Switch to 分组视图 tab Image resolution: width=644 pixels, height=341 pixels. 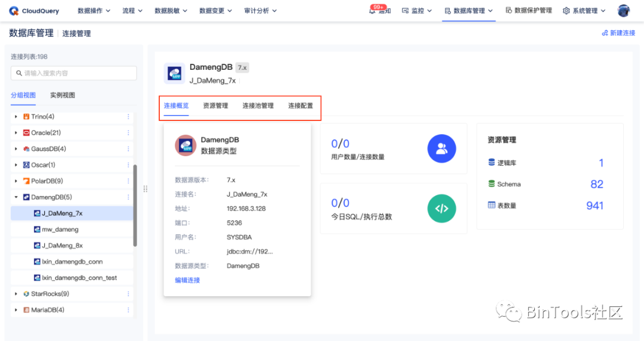23,95
